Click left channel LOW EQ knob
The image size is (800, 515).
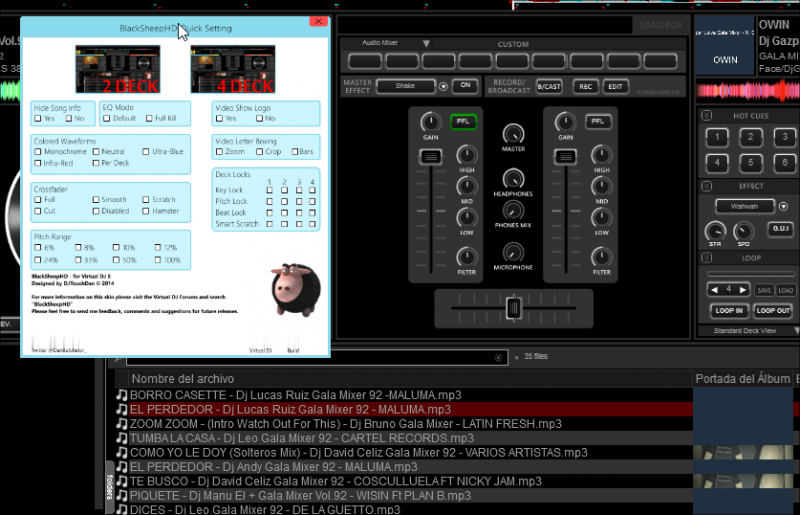466,218
